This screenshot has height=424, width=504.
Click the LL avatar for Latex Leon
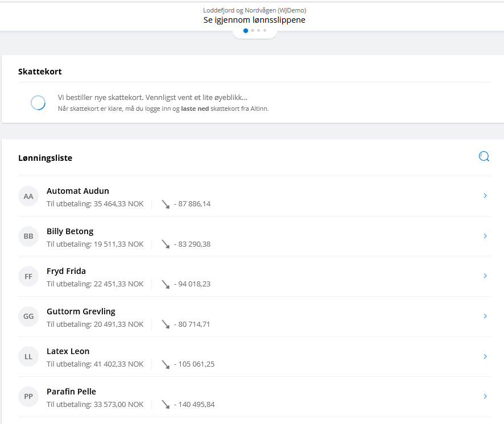(x=28, y=356)
